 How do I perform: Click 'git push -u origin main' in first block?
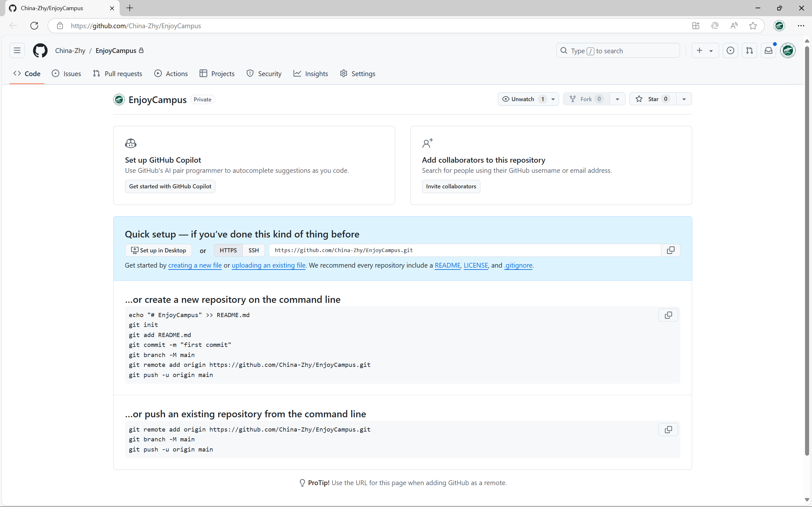171,375
